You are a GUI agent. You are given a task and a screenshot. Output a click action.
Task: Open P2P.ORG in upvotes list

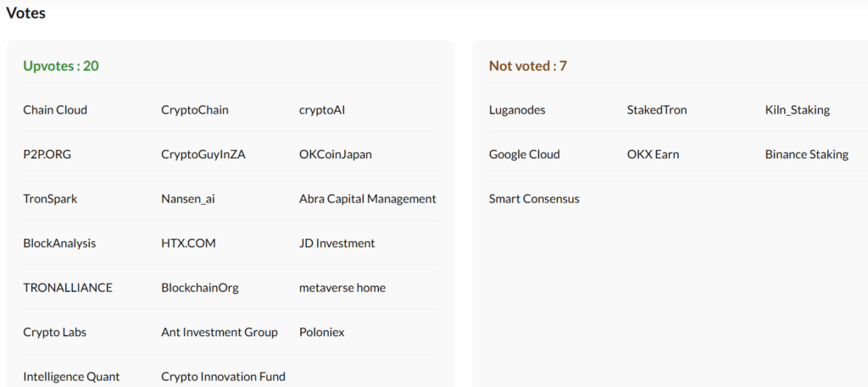48,154
